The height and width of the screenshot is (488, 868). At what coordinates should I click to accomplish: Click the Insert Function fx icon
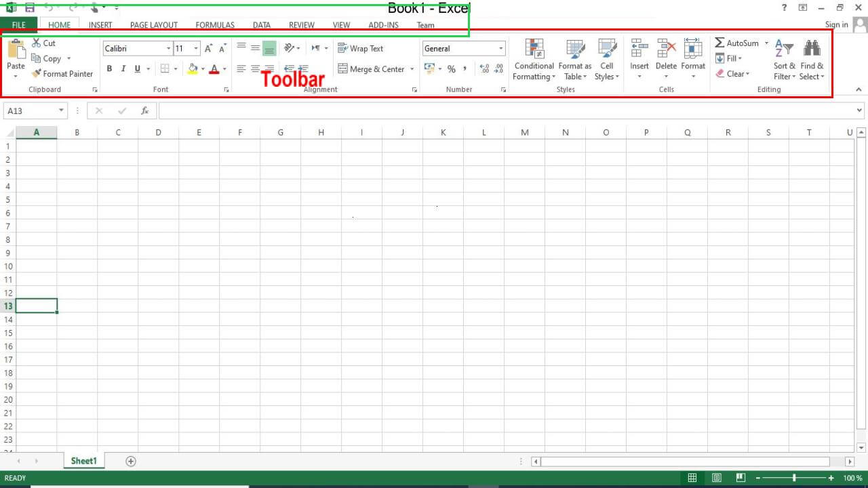click(144, 111)
